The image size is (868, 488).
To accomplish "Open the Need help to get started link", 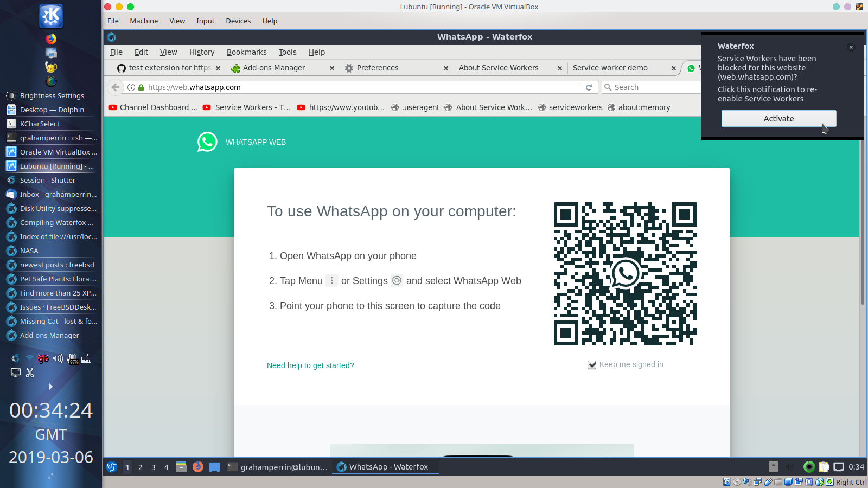I will coord(310,365).
